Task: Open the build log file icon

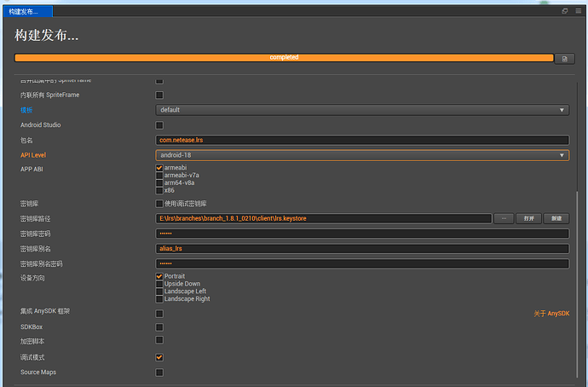Action: point(564,59)
